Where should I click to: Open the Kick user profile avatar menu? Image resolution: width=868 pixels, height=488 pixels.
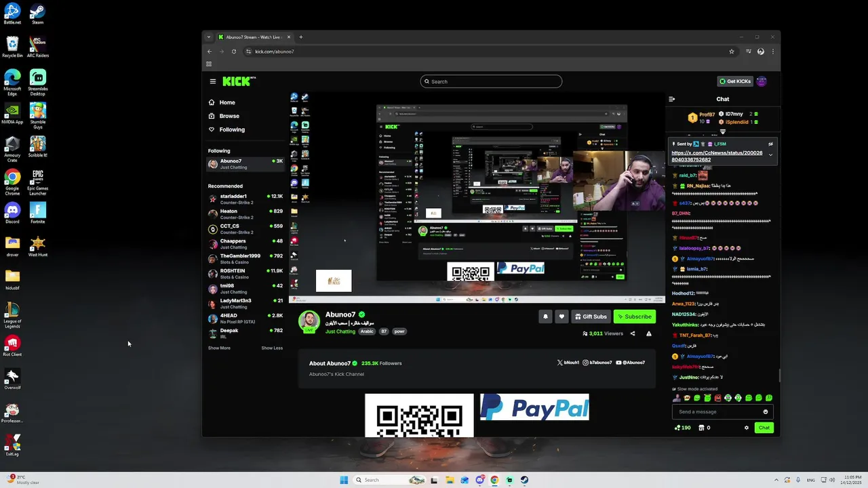point(762,81)
